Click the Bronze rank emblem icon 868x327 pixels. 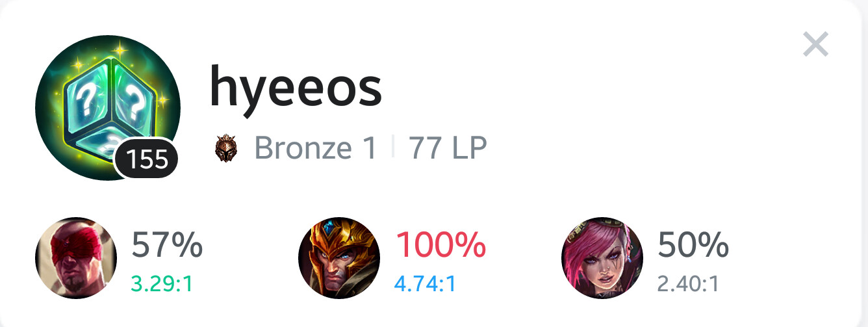click(226, 150)
